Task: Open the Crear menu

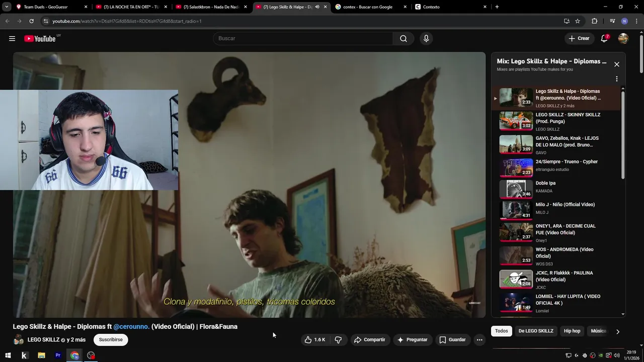Action: click(579, 39)
